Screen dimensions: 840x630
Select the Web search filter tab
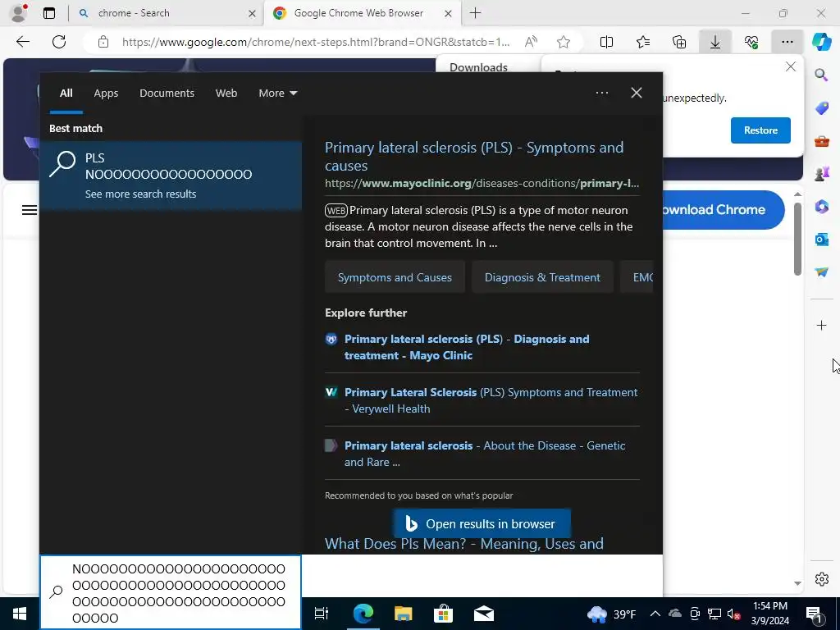(226, 94)
